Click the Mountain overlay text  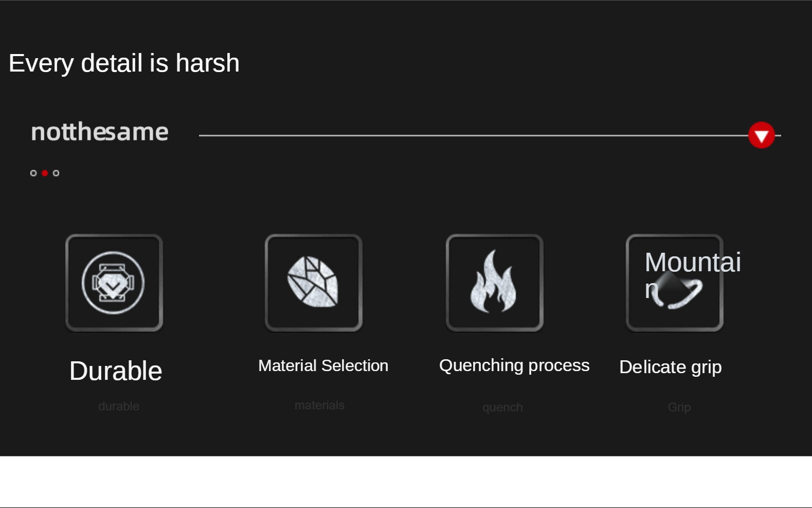693,275
